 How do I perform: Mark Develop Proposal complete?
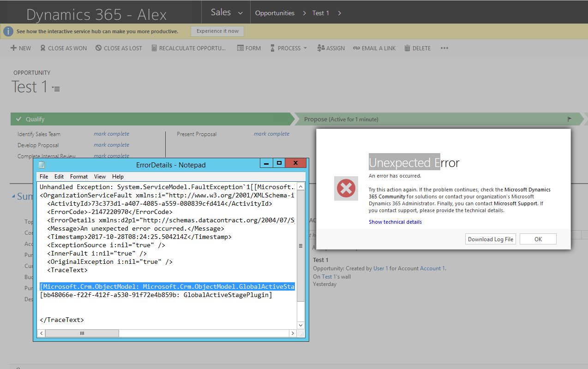[111, 144]
